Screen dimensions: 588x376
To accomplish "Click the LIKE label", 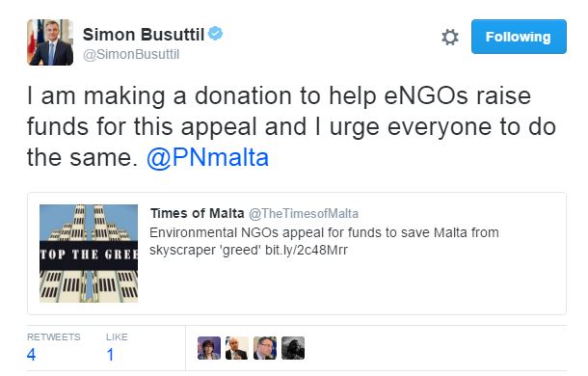I will pos(117,337).
